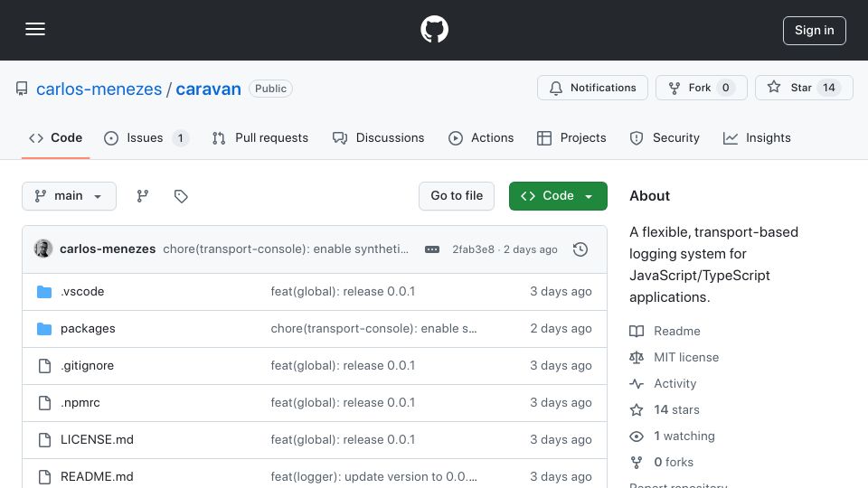Click the MIT license scale icon
Viewport: 868px width, 488px height.
pos(637,358)
